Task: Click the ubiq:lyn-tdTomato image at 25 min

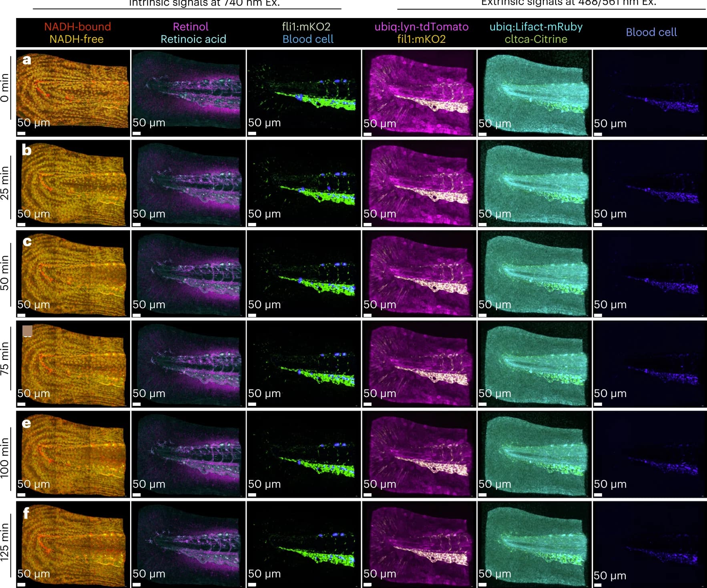Action: coord(419,183)
